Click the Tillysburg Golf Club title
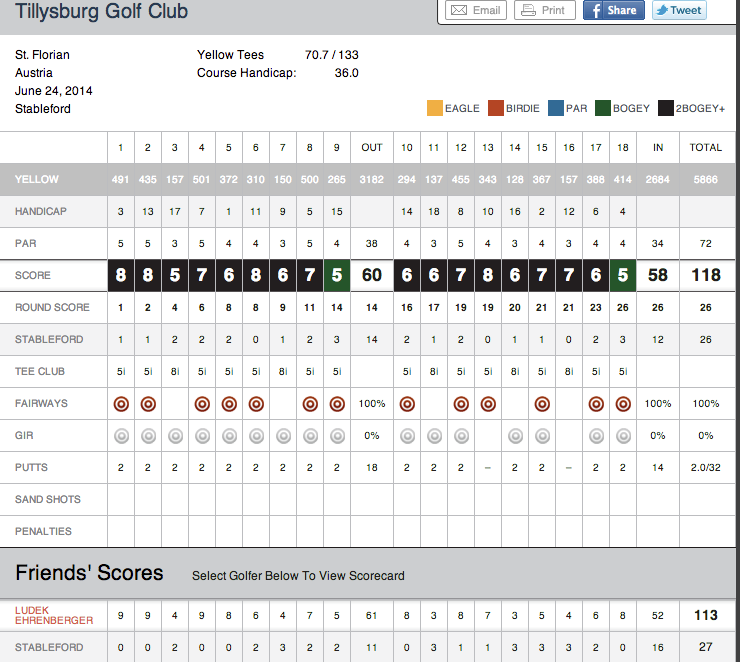 click(101, 12)
